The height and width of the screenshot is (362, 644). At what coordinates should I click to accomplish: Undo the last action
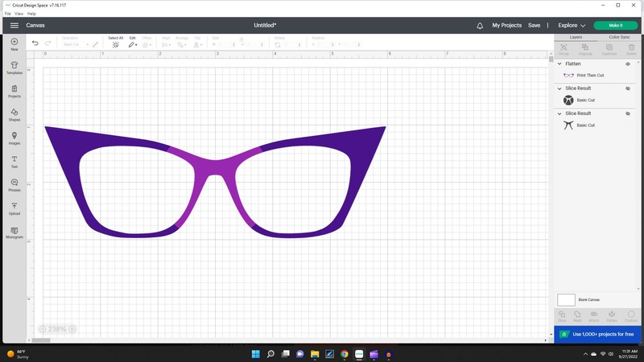coord(35,43)
